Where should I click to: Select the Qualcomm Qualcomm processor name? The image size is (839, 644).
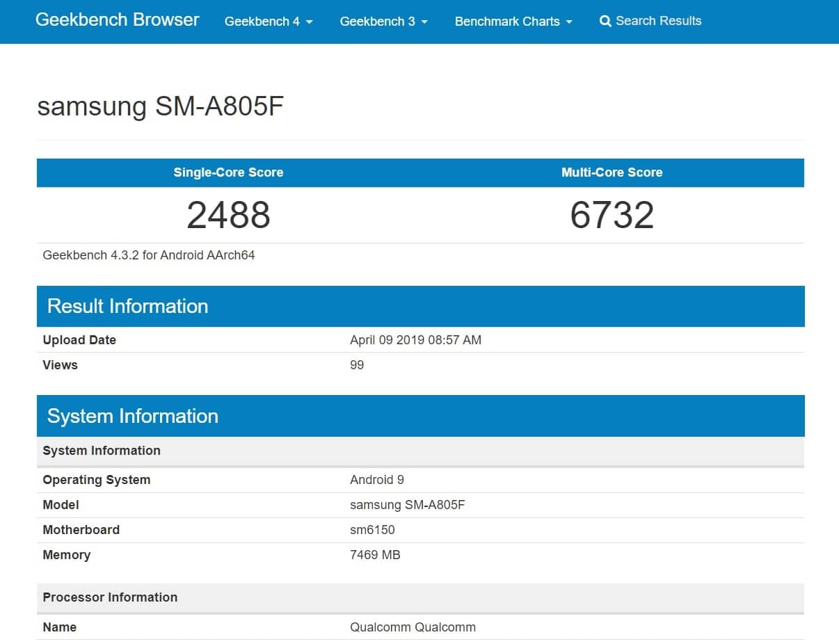(413, 627)
